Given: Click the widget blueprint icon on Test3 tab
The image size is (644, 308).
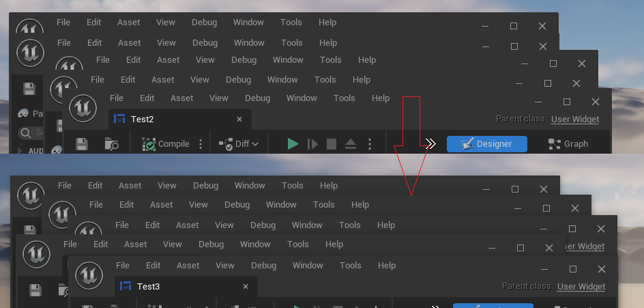Looking at the screenshot, I should pos(126,286).
